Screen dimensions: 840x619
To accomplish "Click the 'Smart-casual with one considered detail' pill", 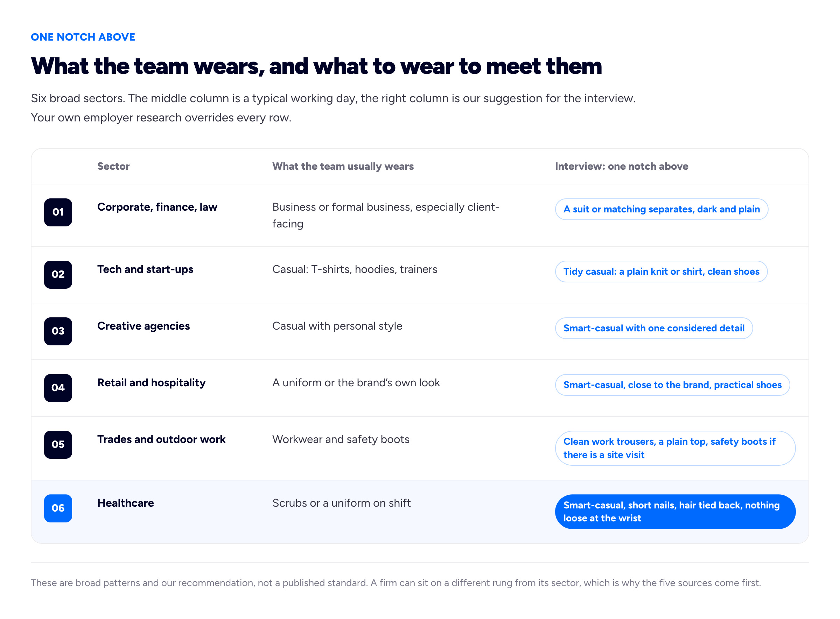I will [653, 328].
